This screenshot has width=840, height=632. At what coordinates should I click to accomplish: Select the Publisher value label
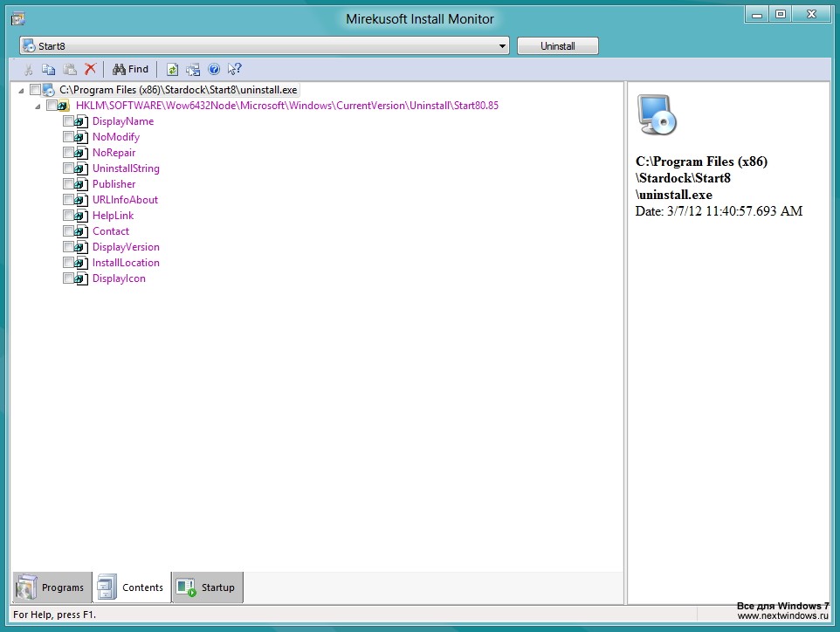[114, 184]
